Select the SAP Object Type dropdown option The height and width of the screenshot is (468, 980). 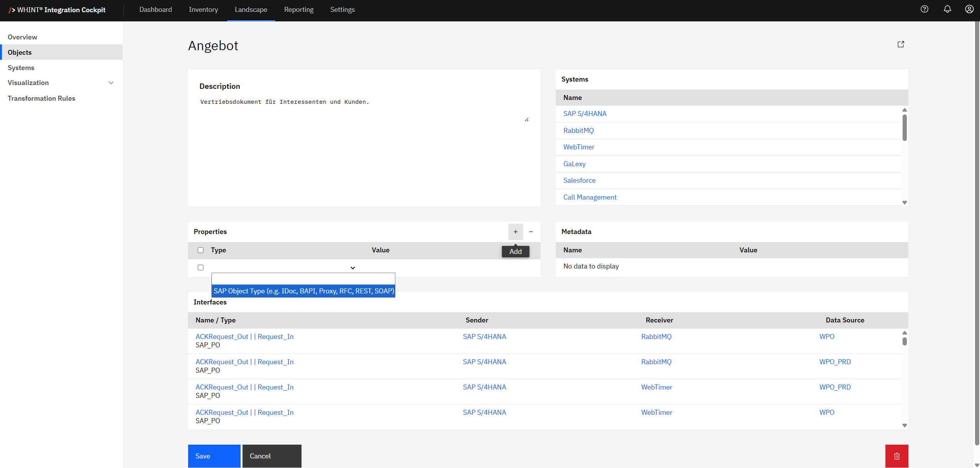click(x=303, y=291)
